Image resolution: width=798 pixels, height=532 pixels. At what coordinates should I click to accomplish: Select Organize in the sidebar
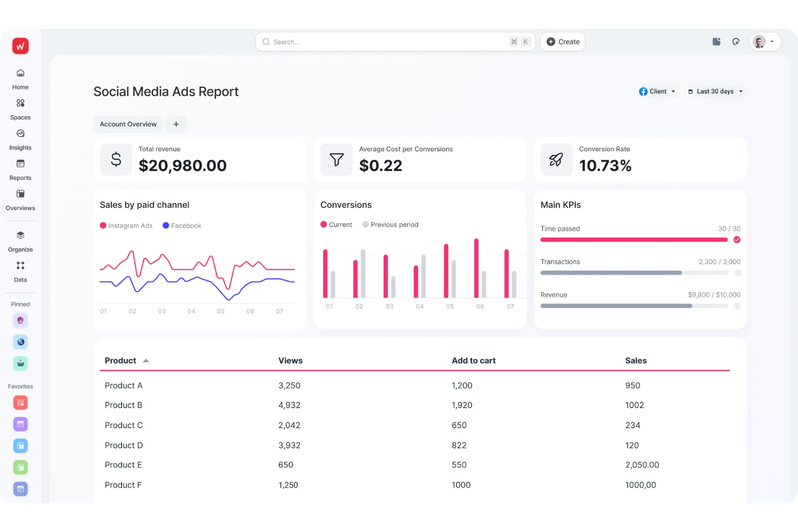point(20,240)
